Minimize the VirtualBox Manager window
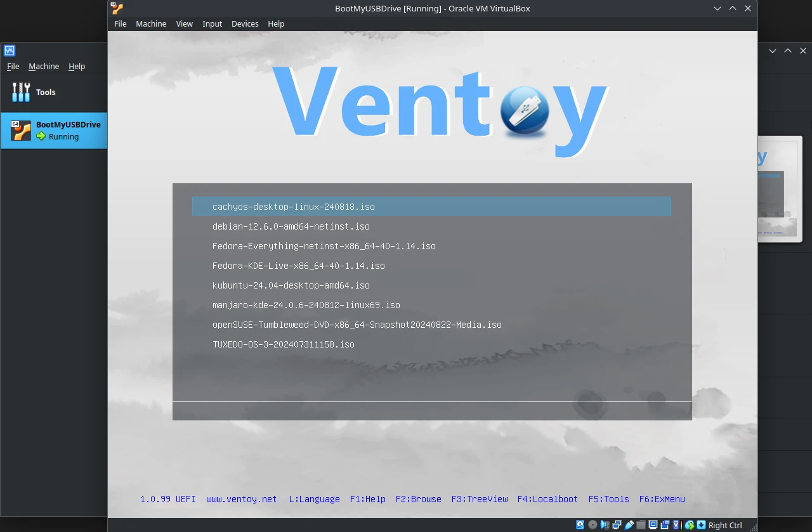The height and width of the screenshot is (532, 812). (773, 51)
